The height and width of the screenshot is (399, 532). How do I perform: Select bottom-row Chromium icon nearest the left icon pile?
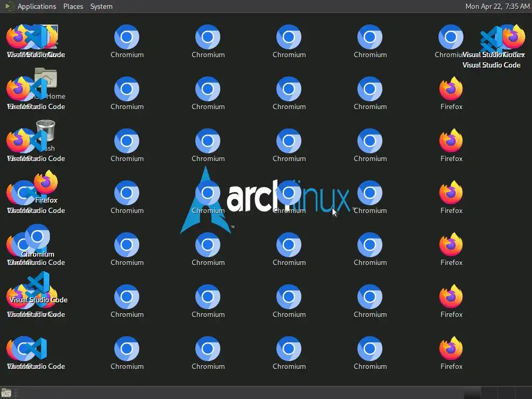(127, 349)
